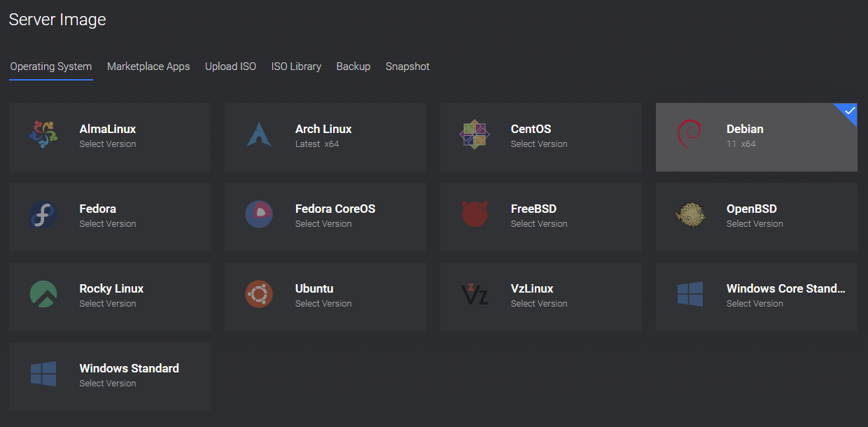Screen dimensions: 868x427
Task: Select the AlmaLinux title text
Action: pyautogui.click(x=108, y=129)
